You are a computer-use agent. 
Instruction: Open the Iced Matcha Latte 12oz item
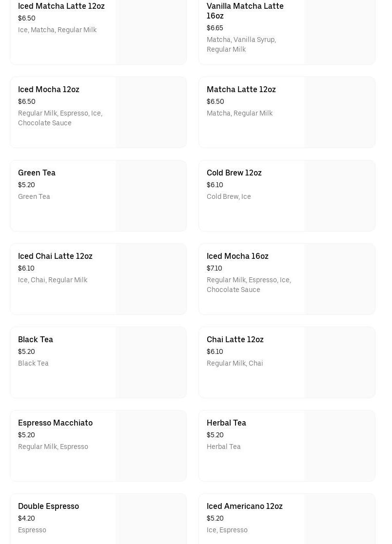(x=61, y=6)
